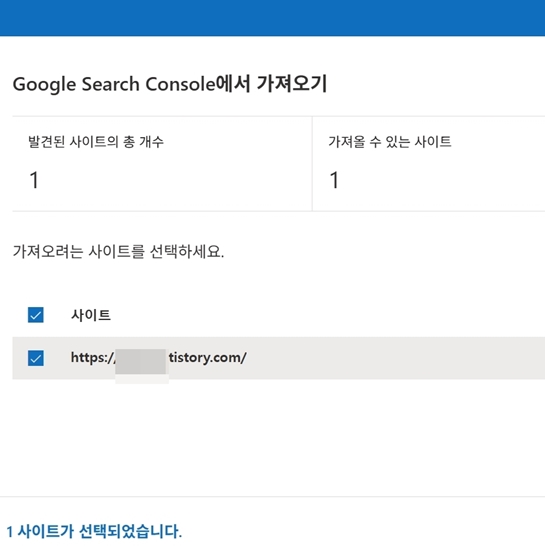
Task: Select the 발견된 사이트의 총 개수 label
Action: point(96,142)
